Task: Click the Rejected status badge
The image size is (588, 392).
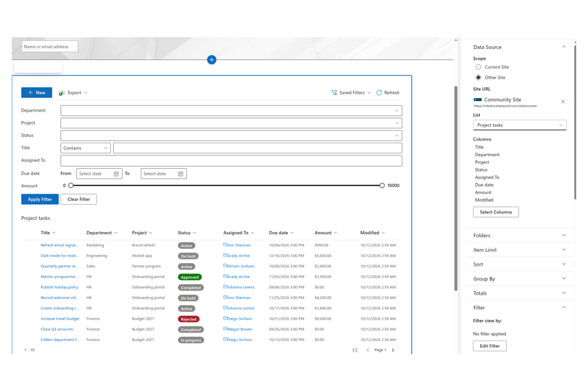Action: [x=189, y=319]
